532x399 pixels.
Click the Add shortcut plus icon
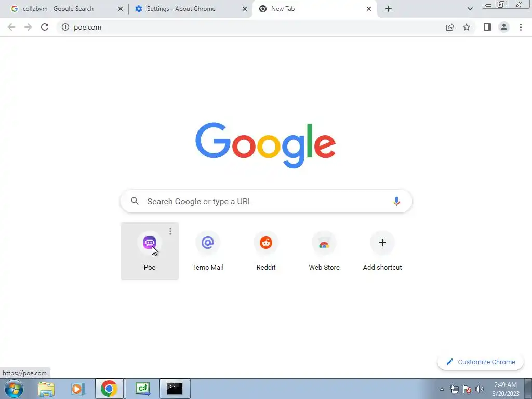pos(382,243)
